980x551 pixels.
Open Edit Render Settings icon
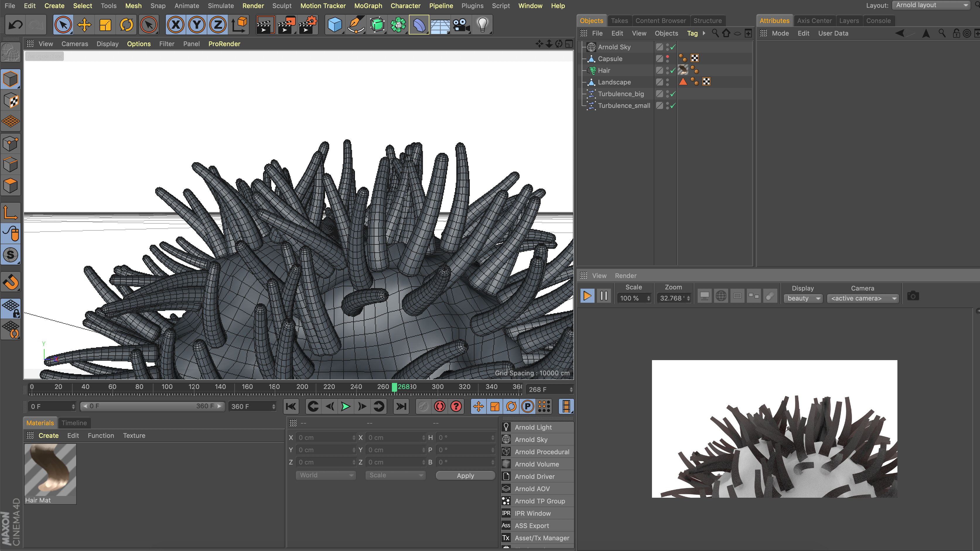(x=308, y=25)
